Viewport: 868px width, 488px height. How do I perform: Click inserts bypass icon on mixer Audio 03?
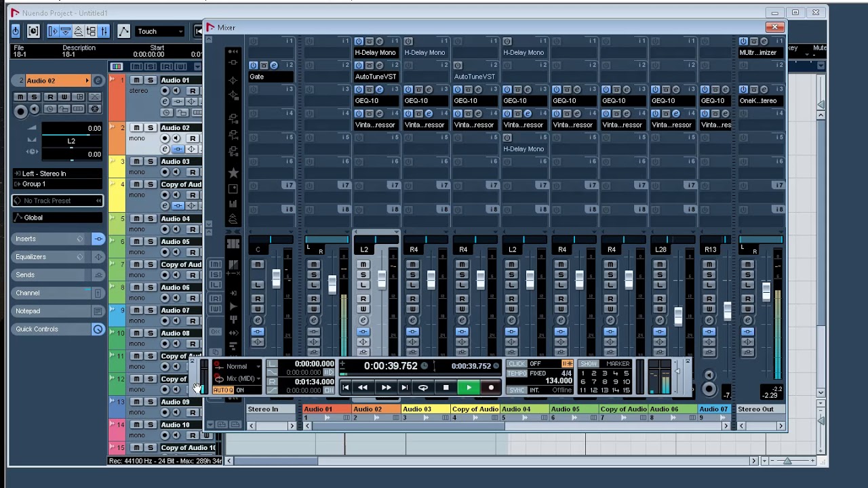tap(412, 331)
